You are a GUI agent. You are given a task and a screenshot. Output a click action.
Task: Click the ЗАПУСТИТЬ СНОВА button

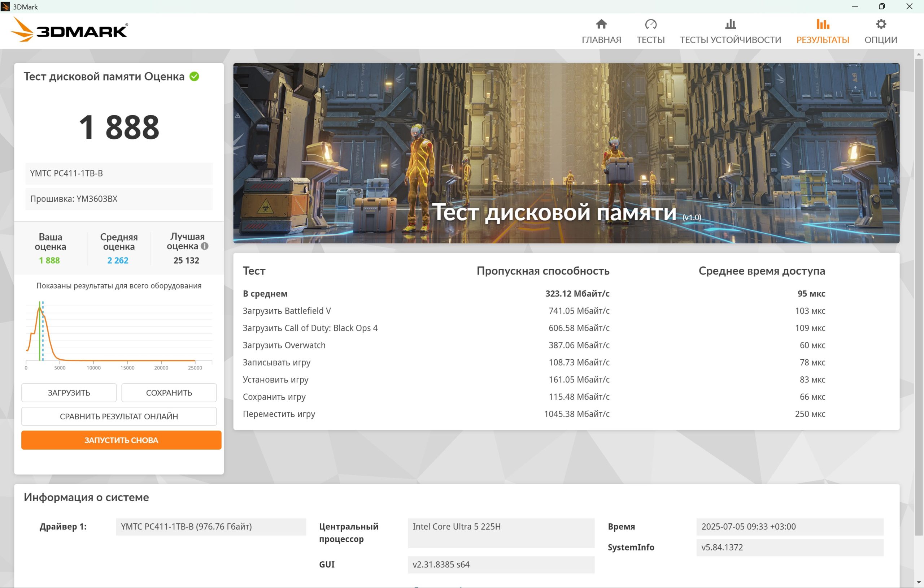tap(121, 440)
